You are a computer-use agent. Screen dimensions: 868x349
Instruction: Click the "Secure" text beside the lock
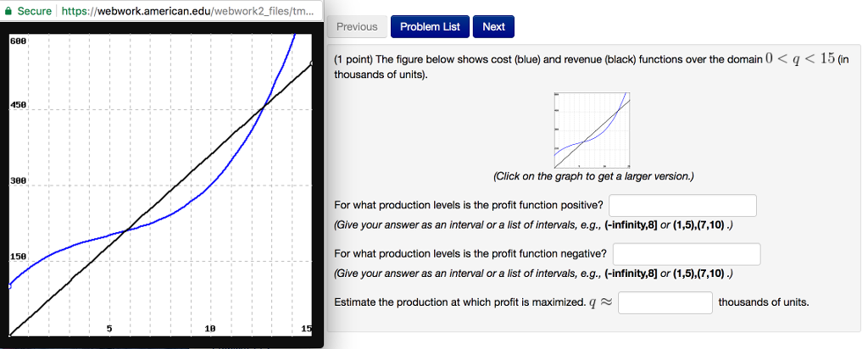pyautogui.click(x=35, y=12)
